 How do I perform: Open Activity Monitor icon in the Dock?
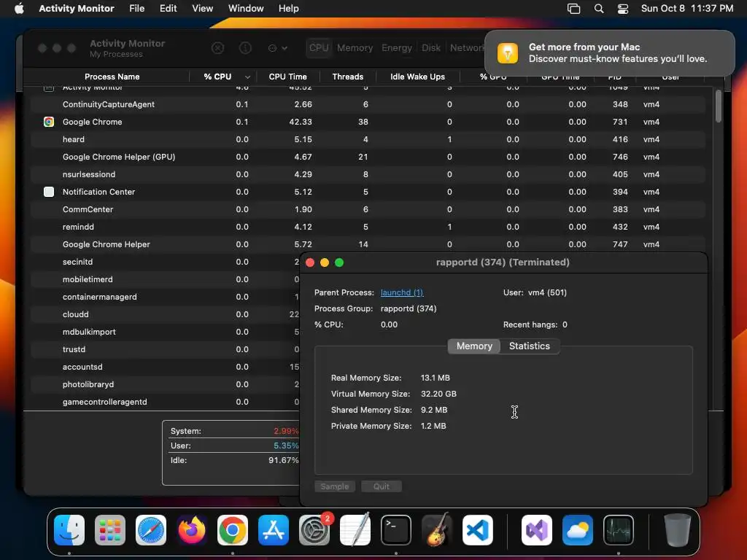pos(619,530)
